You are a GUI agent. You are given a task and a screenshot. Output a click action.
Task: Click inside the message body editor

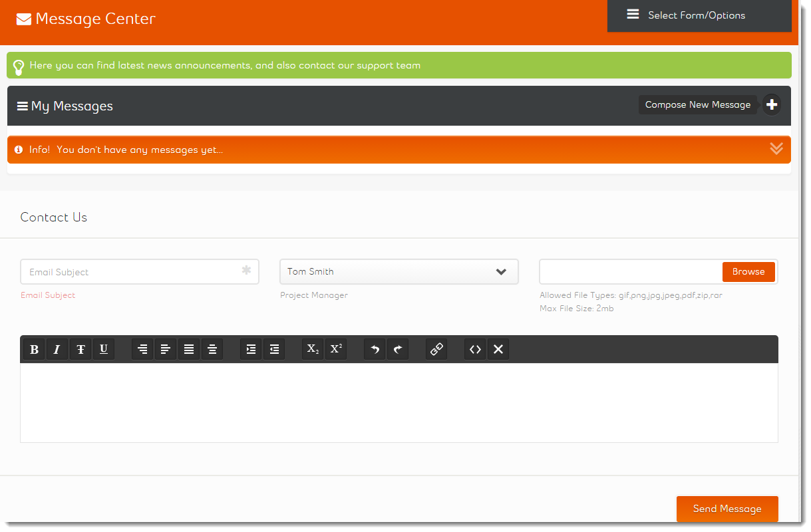399,402
